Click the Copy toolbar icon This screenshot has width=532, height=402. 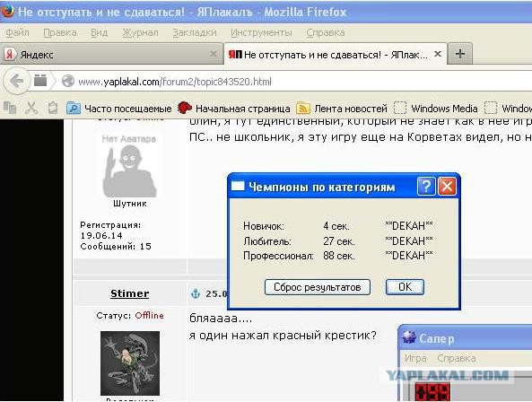[x=10, y=108]
